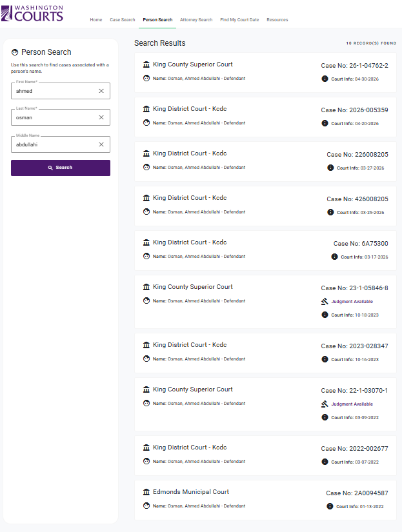
Task: Open Case No: 426008205
Action: pos(357,199)
